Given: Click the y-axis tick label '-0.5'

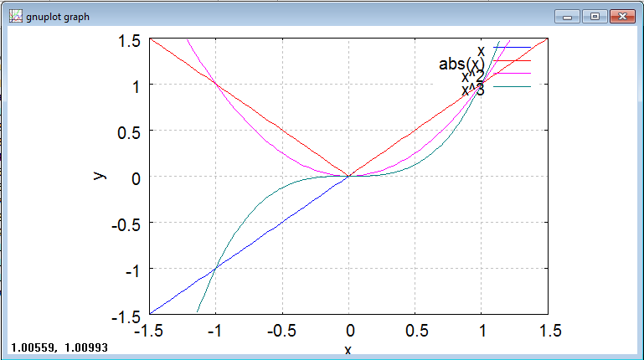Looking at the screenshot, I should coord(126,225).
